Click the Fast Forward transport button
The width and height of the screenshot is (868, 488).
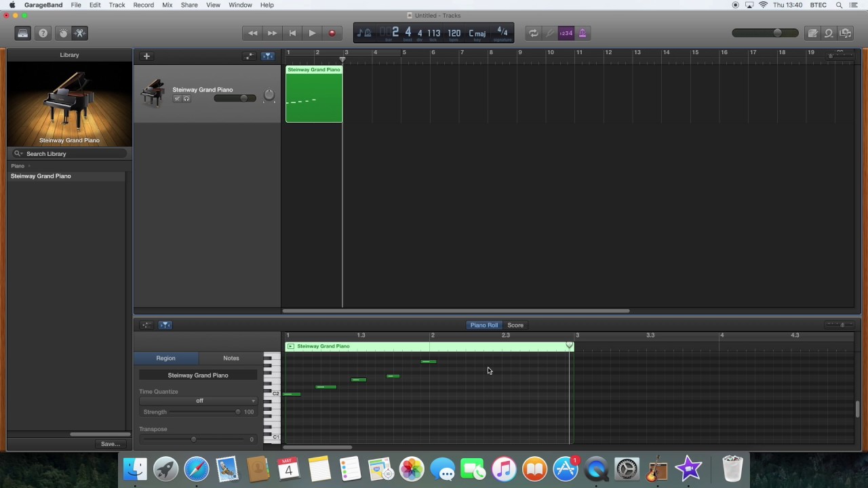pyautogui.click(x=272, y=33)
